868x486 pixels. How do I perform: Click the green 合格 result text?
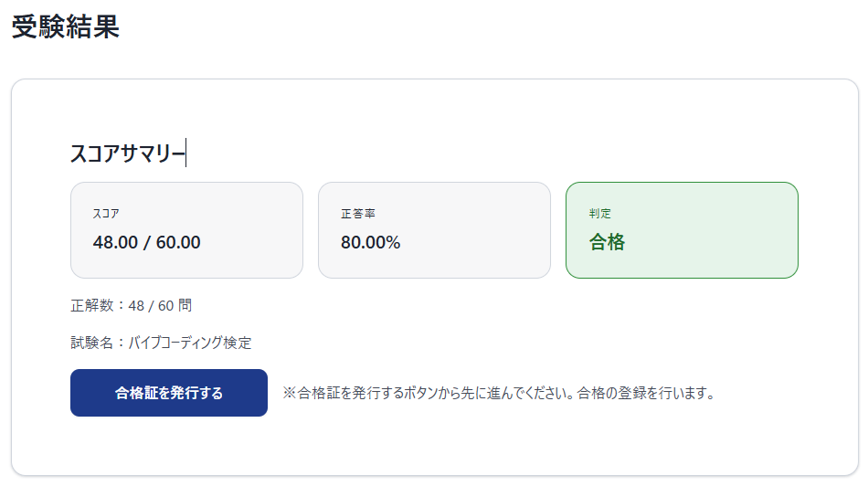pos(607,242)
